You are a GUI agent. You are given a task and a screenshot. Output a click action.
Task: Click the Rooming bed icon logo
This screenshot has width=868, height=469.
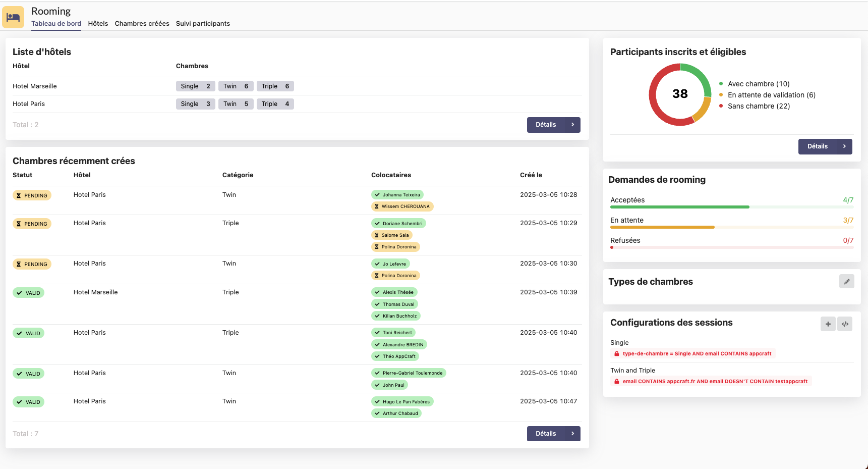(13, 17)
